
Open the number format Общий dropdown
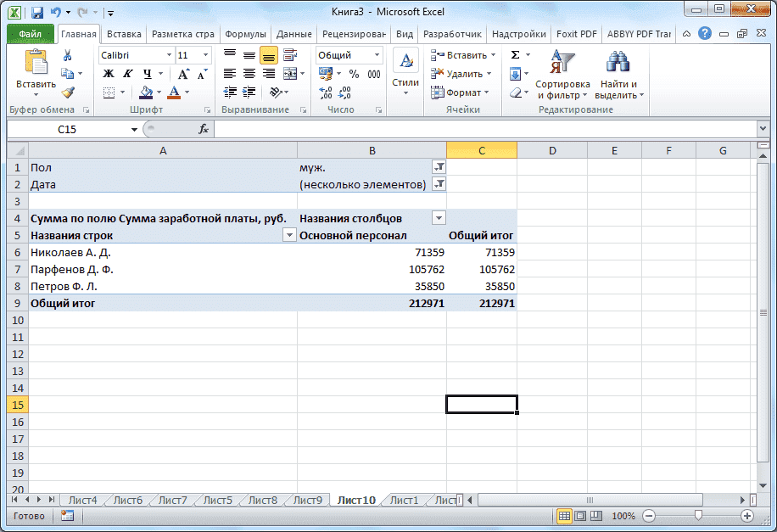(x=377, y=54)
